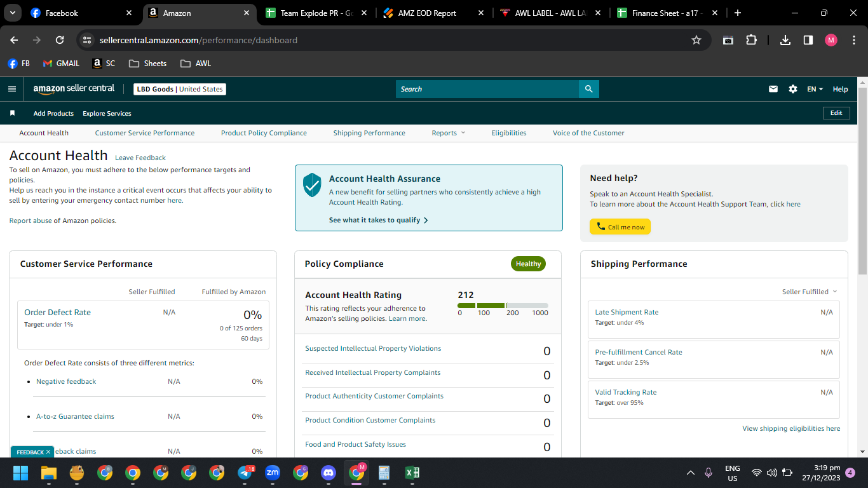Image resolution: width=868 pixels, height=488 pixels.
Task: Reload the Seller Central page
Action: (x=60, y=40)
